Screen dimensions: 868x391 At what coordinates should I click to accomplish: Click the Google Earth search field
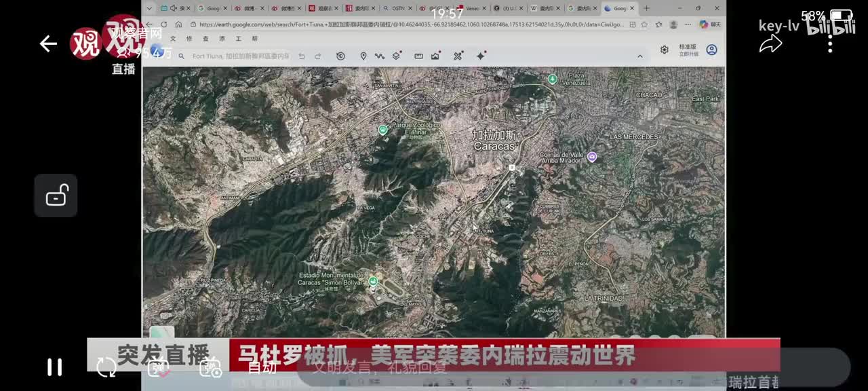pos(241,56)
